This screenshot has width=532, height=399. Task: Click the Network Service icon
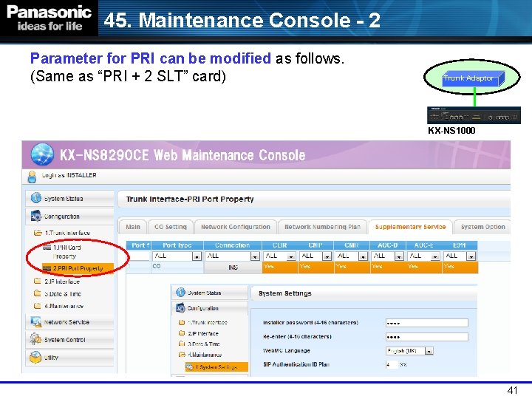pos(35,321)
